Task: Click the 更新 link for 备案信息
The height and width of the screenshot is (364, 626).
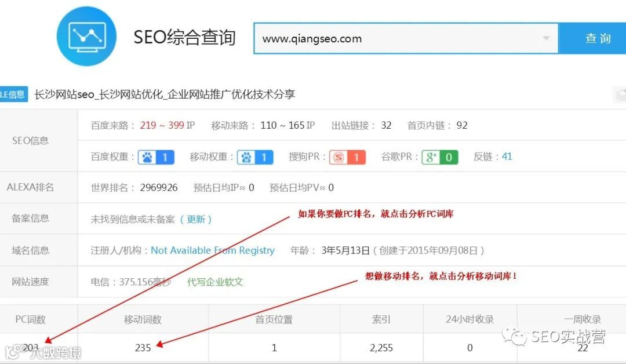Action: pyautogui.click(x=196, y=219)
